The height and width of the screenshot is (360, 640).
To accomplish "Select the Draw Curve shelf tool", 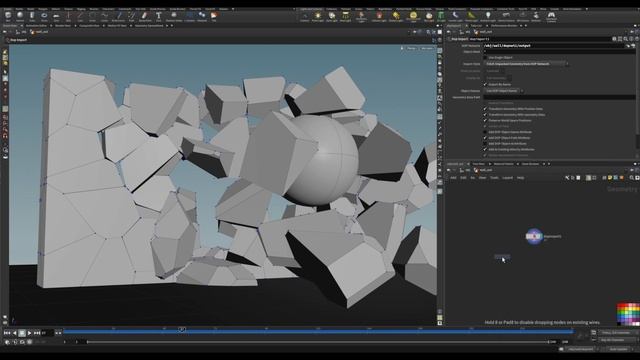I will (x=118, y=16).
